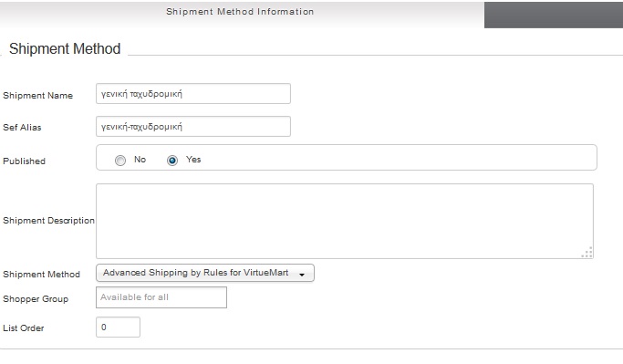Click the Shopper Group label
This screenshot has width=623, height=364.
tap(36, 299)
